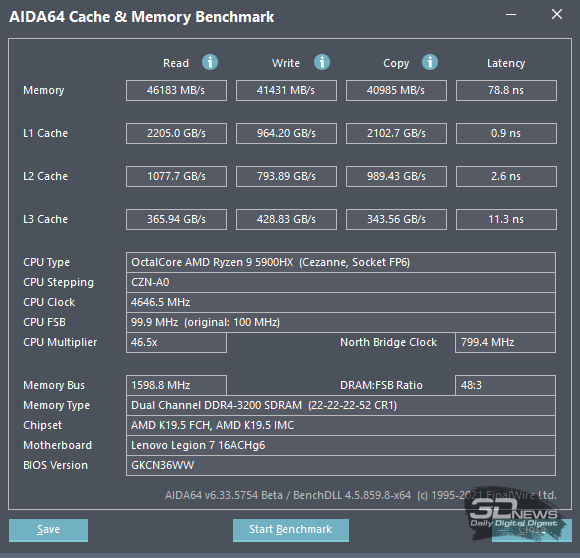This screenshot has width=580, height=558.
Task: Select the Memory read value 46183 MB/s
Action: point(176,90)
